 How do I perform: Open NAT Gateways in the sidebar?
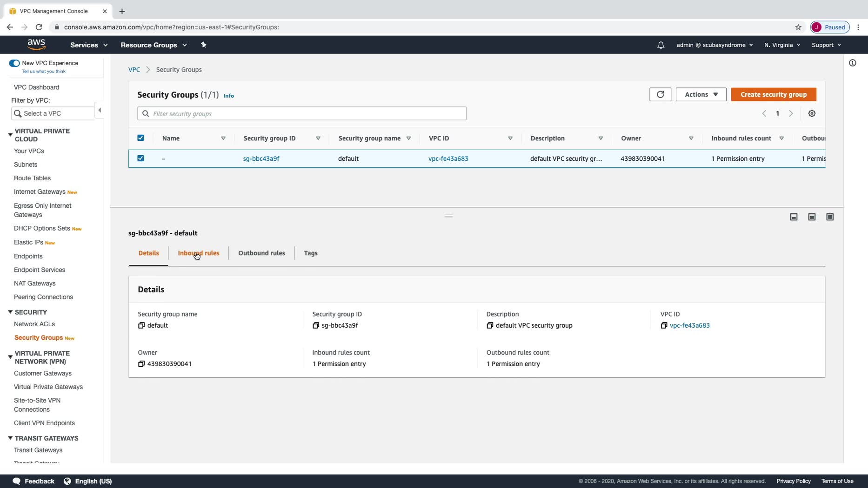pos(34,284)
